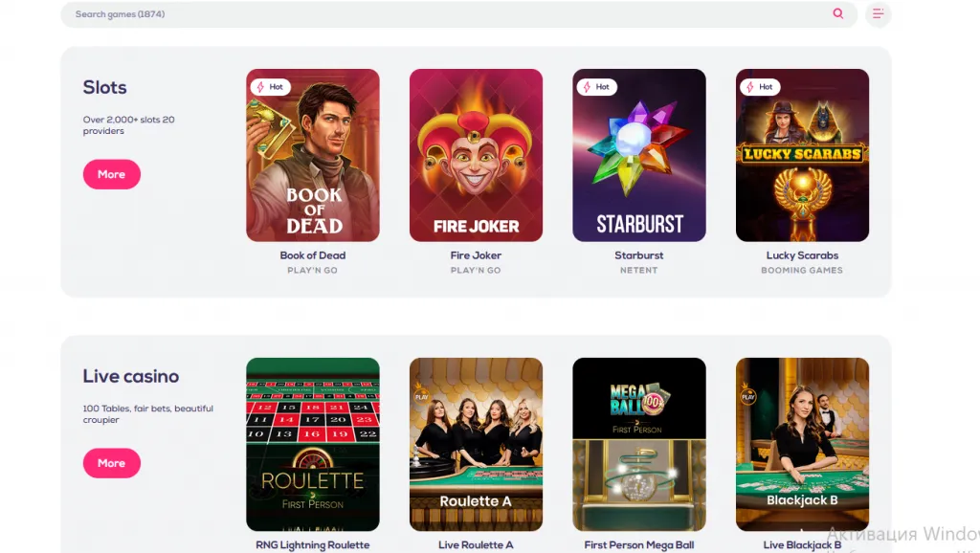Viewport: 980px width, 553px height.
Task: Open the Lucky Scarabs game thumbnail
Action: pyautogui.click(x=803, y=155)
